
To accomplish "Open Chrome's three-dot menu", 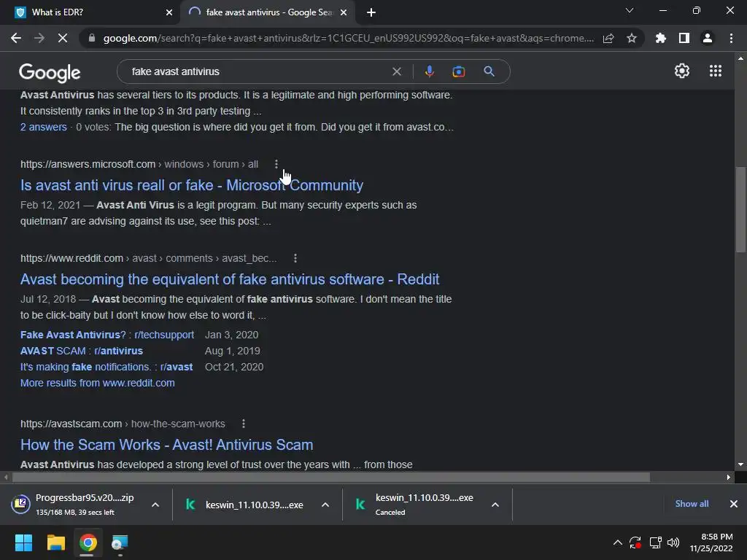I will [x=731, y=38].
